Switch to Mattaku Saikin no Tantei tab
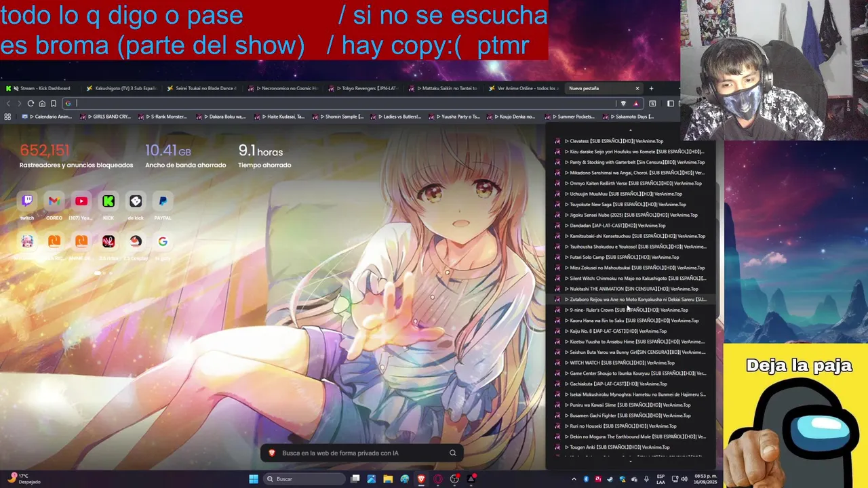Viewport: 868px width, 488px height. [x=443, y=88]
